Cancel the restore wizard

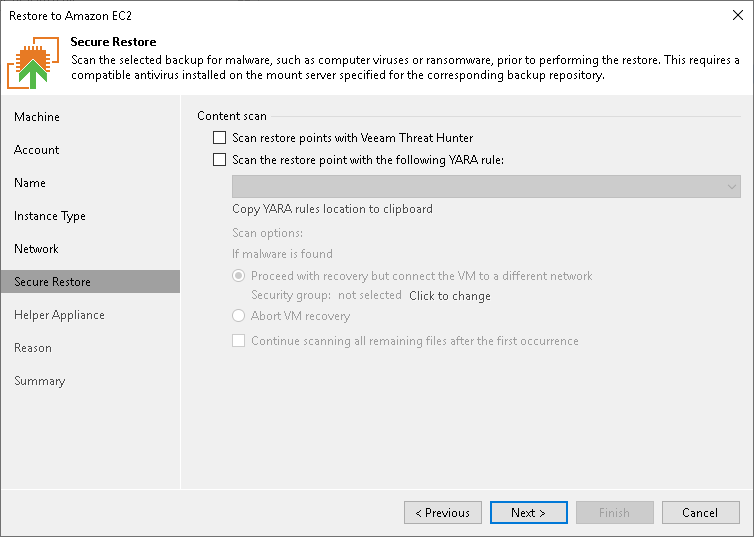pos(701,512)
